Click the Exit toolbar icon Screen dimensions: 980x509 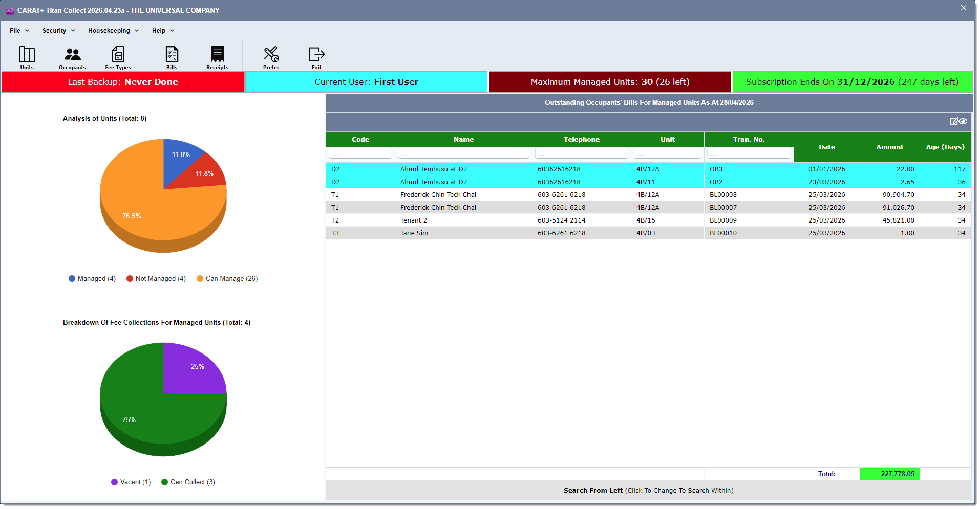[x=316, y=57]
